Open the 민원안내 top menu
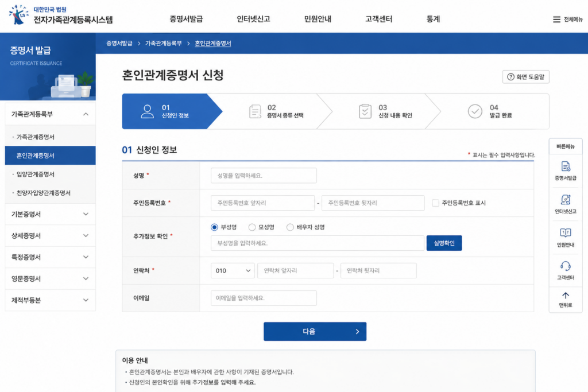This screenshot has height=392, width=588. (x=318, y=19)
